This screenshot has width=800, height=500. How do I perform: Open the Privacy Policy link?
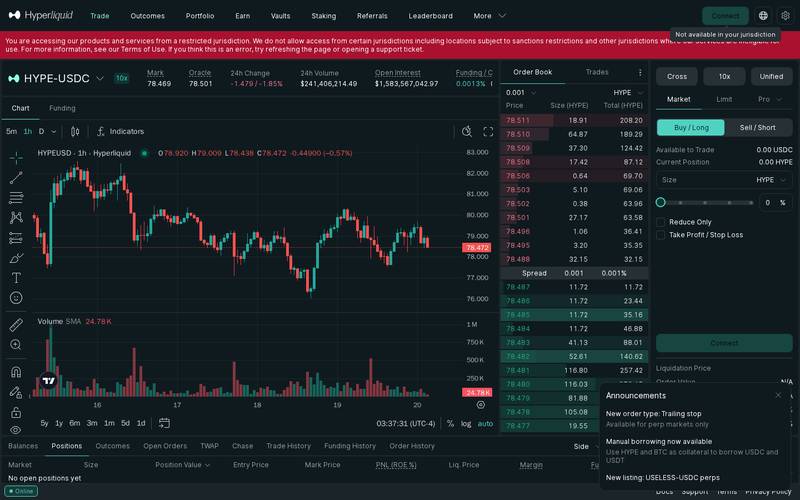(x=768, y=492)
